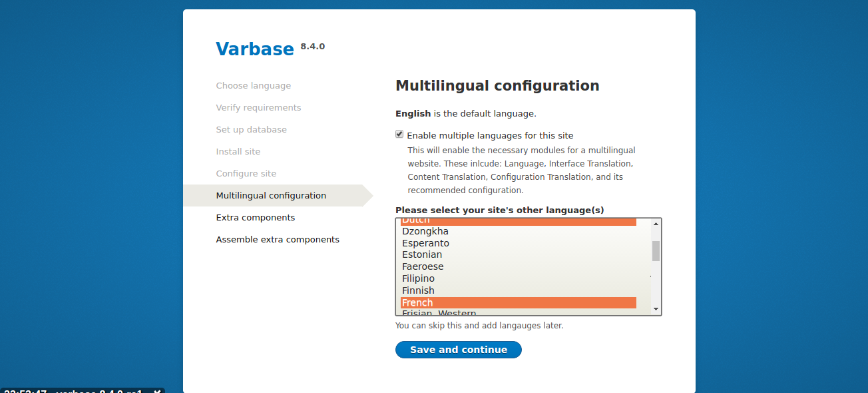Select Estonian from the language list

coord(466,254)
